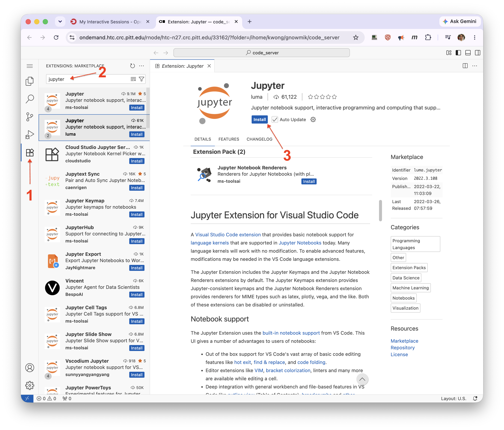Open the License resource link
The height and width of the screenshot is (430, 504).
point(399,354)
